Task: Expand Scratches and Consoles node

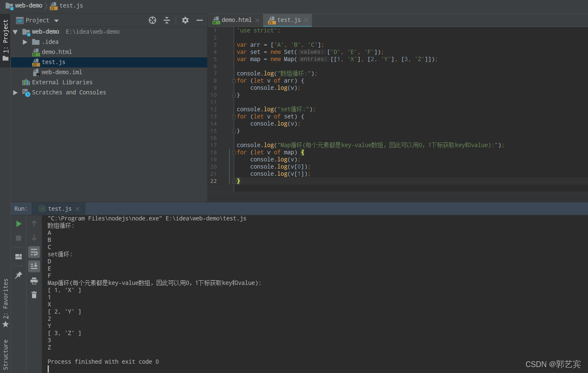Action: click(15, 92)
